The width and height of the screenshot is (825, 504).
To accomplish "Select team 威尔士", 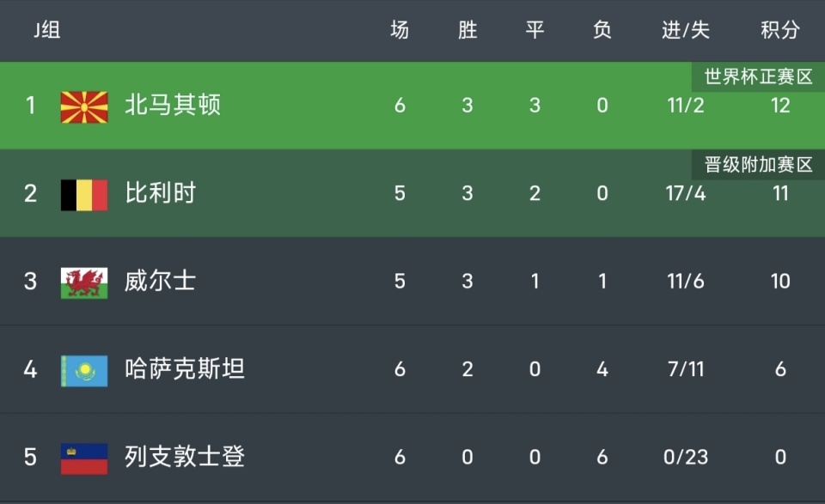I will point(161,282).
